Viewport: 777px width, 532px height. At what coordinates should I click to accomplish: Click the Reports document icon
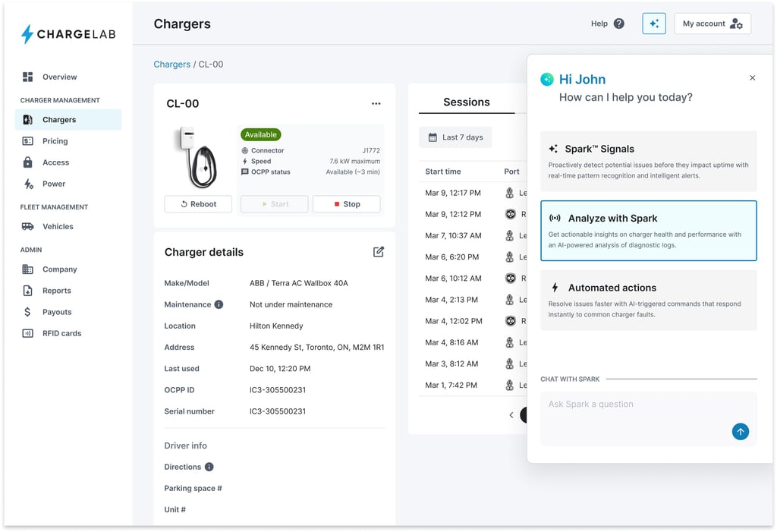click(28, 291)
